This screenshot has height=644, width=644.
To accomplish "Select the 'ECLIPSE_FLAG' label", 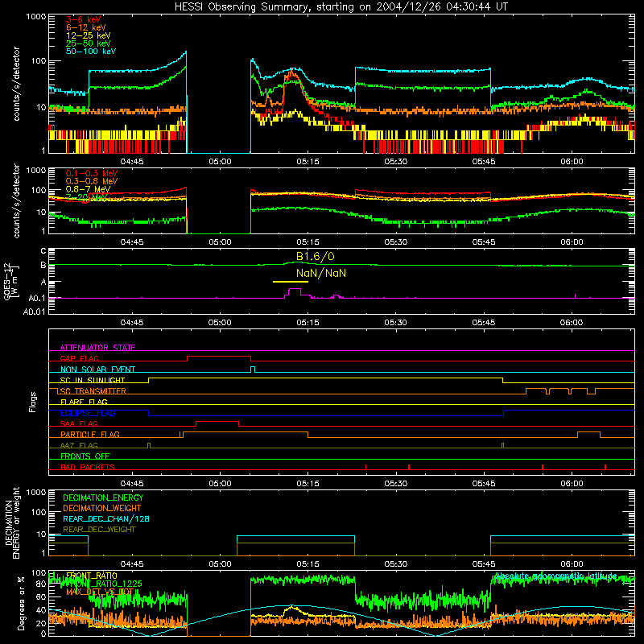I will 88,413.
